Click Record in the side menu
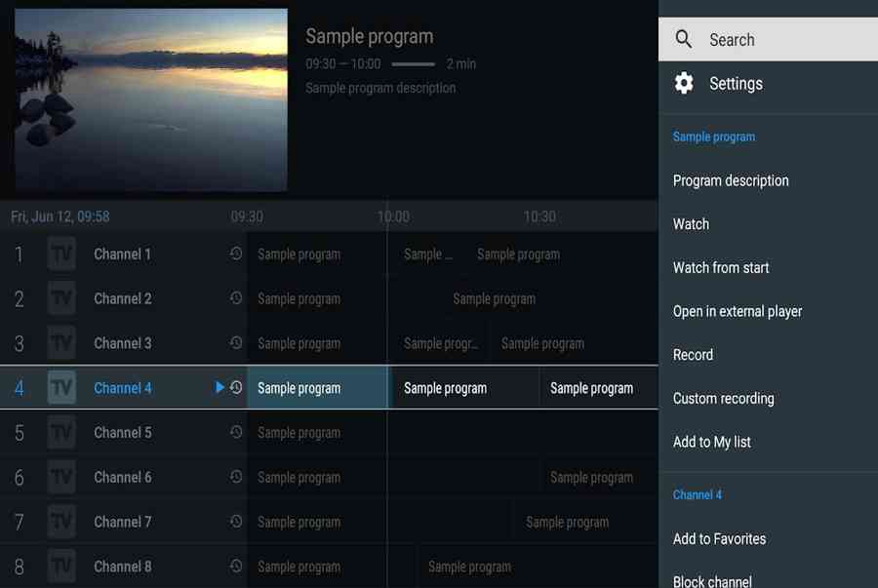This screenshot has width=878, height=588. (x=693, y=355)
